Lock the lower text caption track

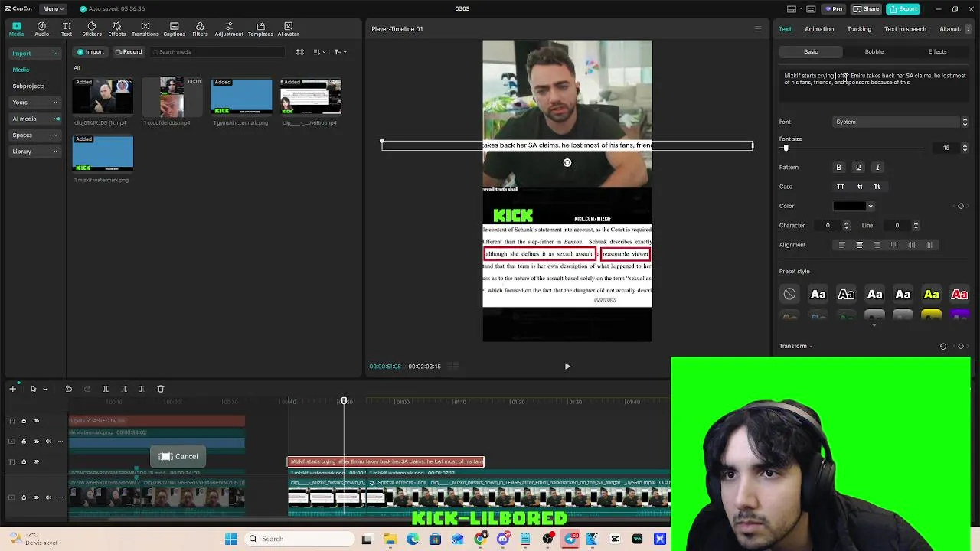24,461
